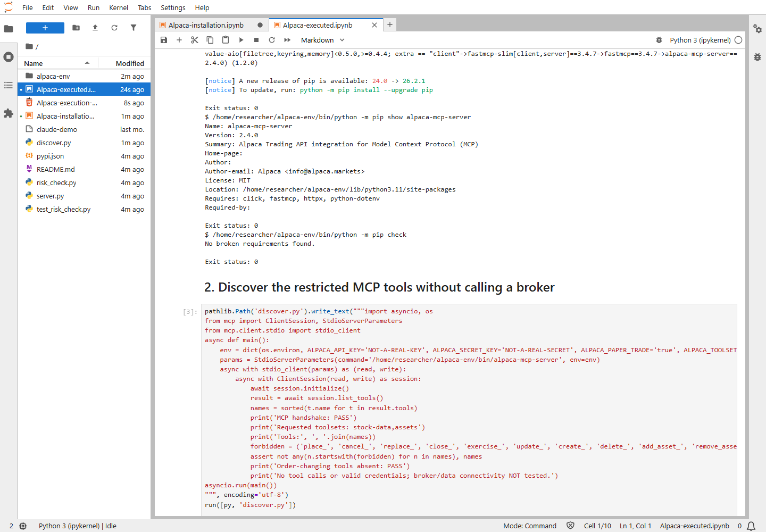Select the Alpaca-execution HTML file
Screen dimensions: 766x532
click(84, 103)
